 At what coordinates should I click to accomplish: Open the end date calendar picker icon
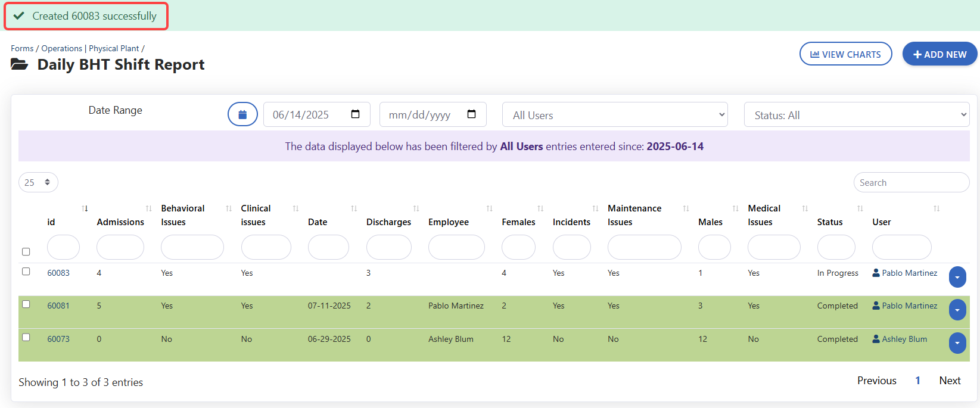coord(471,114)
